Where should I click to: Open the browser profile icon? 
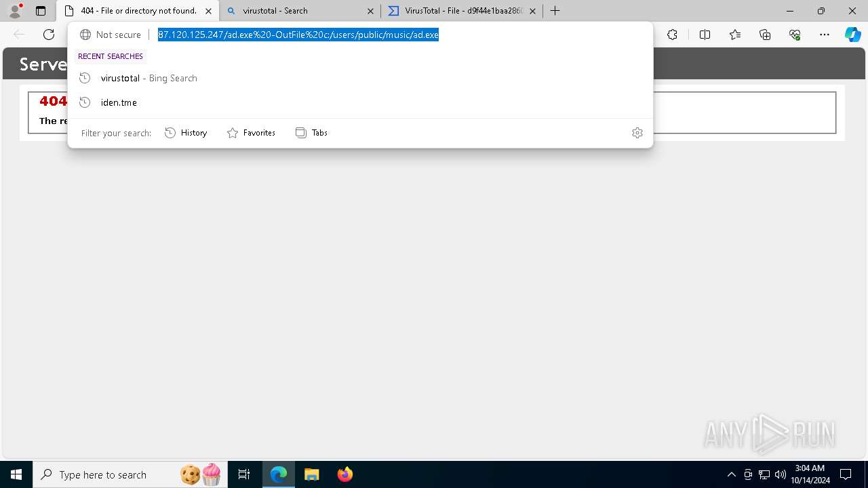click(x=15, y=10)
